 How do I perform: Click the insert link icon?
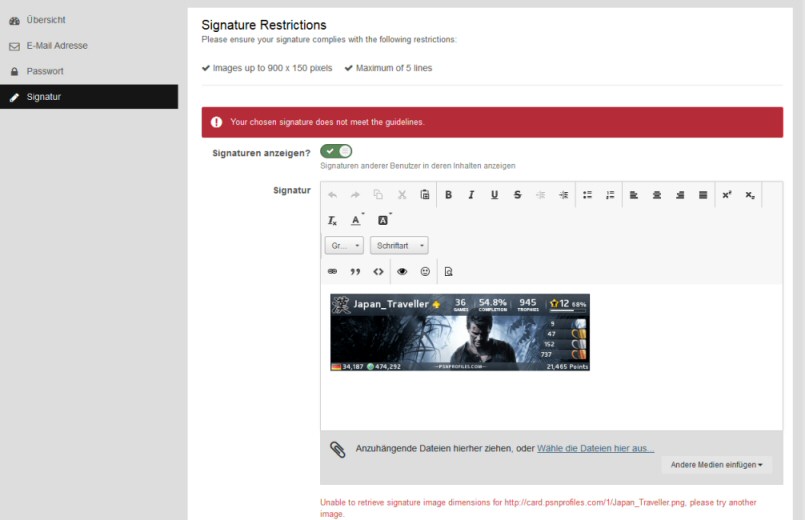tap(332, 271)
